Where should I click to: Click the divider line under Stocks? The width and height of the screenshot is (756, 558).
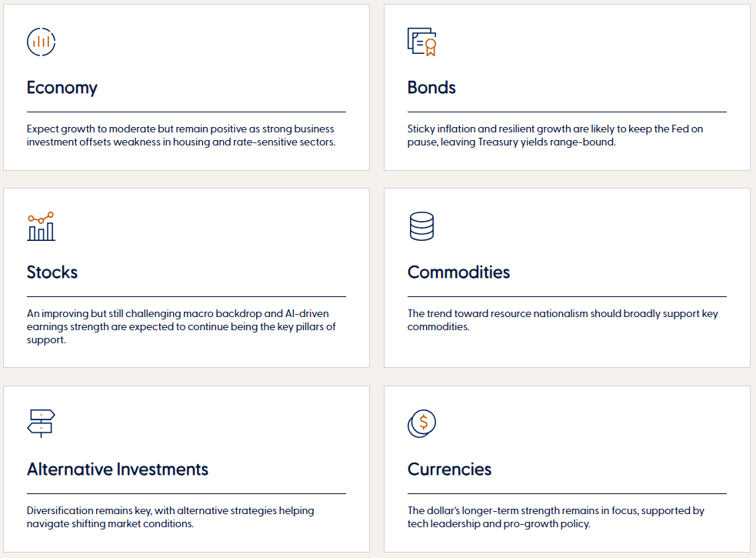187,296
